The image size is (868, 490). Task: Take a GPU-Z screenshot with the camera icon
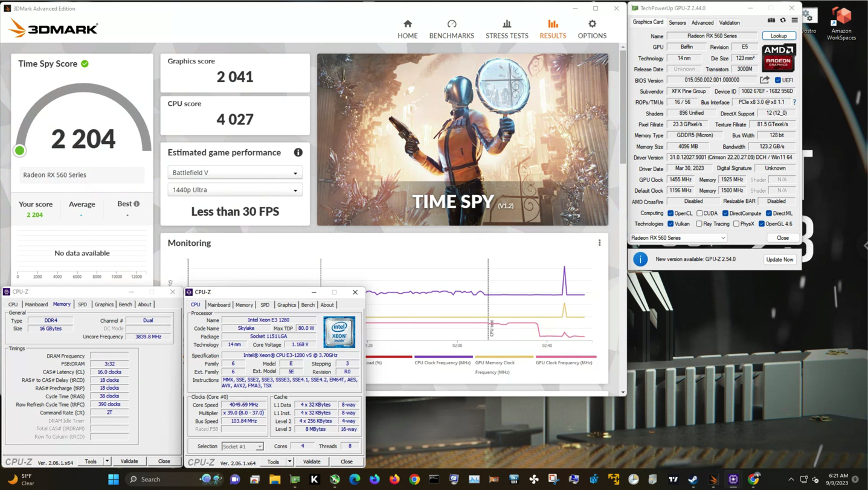(771, 21)
